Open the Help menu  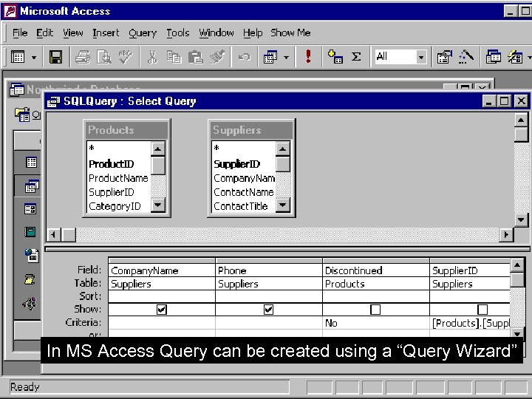tap(253, 33)
